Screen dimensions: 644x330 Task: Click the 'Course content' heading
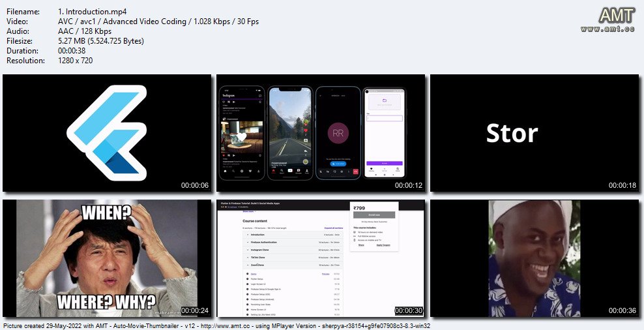tap(256, 221)
